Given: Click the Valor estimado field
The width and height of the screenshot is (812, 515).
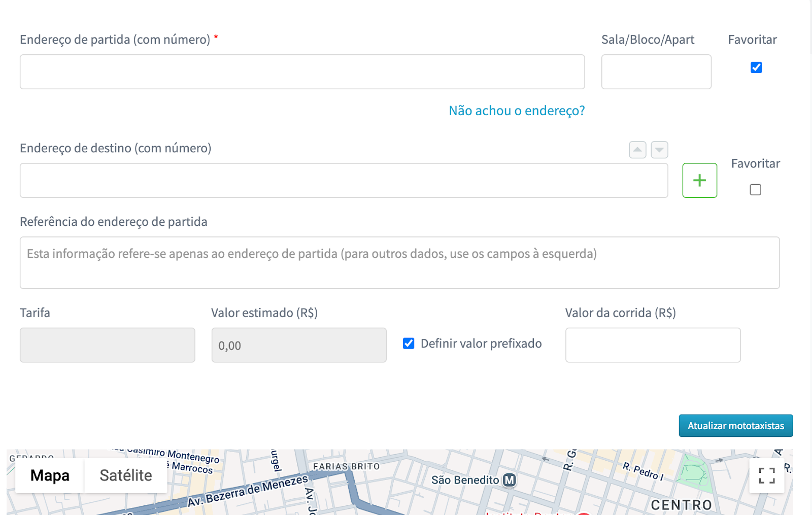Looking at the screenshot, I should coord(298,345).
